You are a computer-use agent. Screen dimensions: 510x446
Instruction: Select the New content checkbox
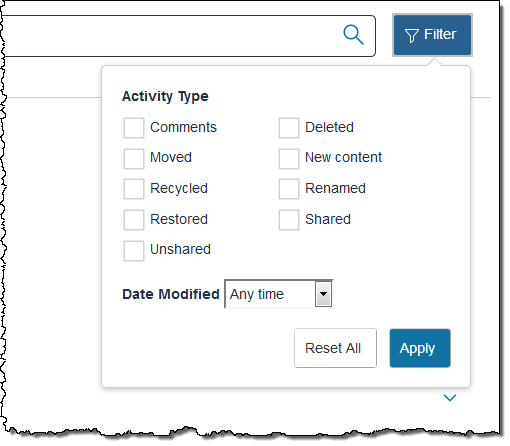pos(289,159)
